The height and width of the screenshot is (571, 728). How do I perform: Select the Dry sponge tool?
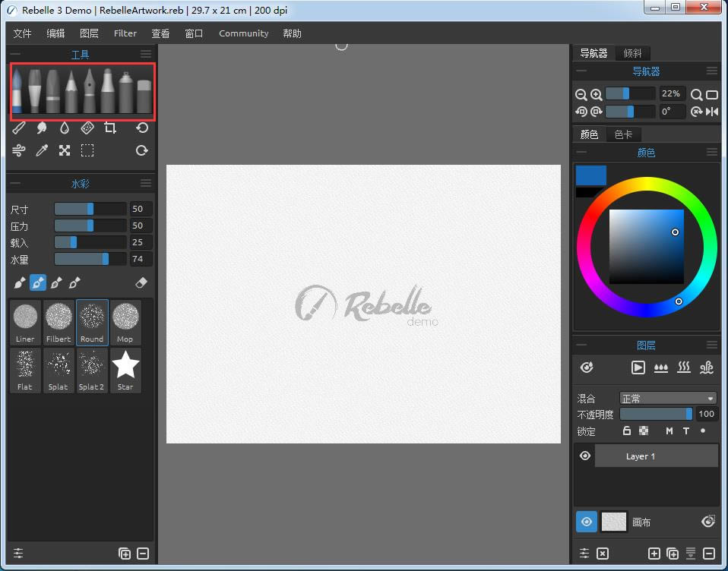87,128
